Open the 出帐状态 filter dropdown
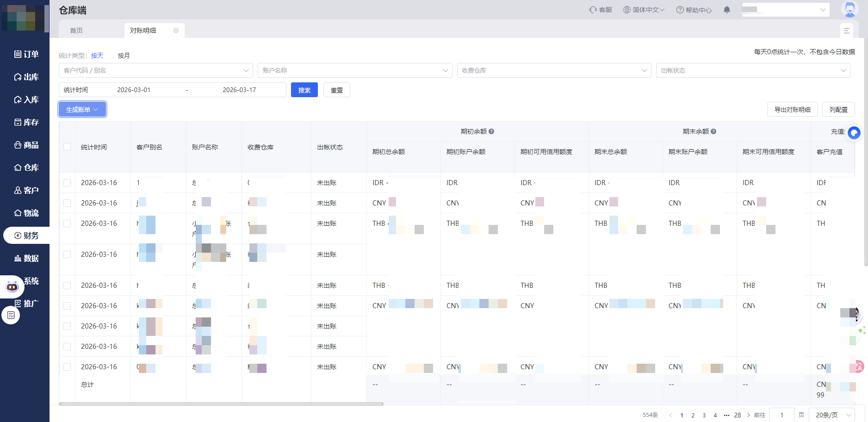 tap(752, 70)
